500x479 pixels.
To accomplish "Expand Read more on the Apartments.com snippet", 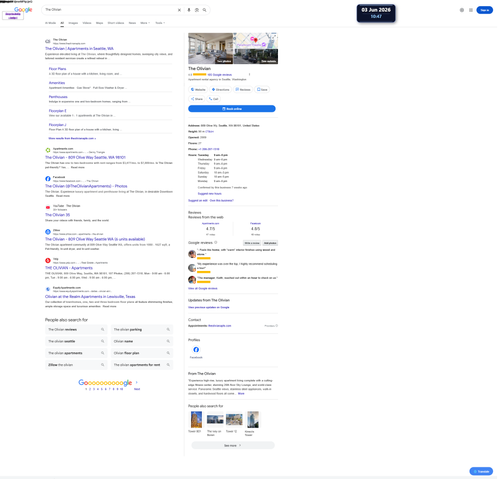I will click(78, 167).
